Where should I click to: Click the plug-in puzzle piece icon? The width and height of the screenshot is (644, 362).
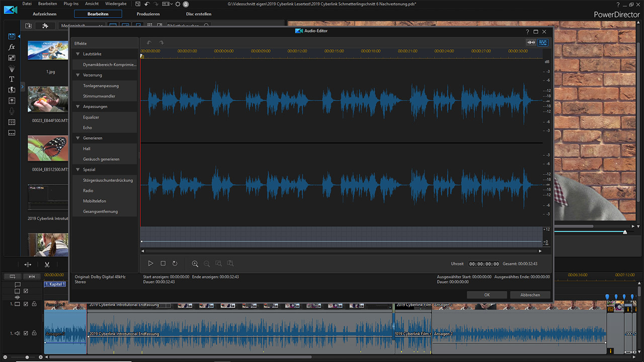[x=45, y=26]
